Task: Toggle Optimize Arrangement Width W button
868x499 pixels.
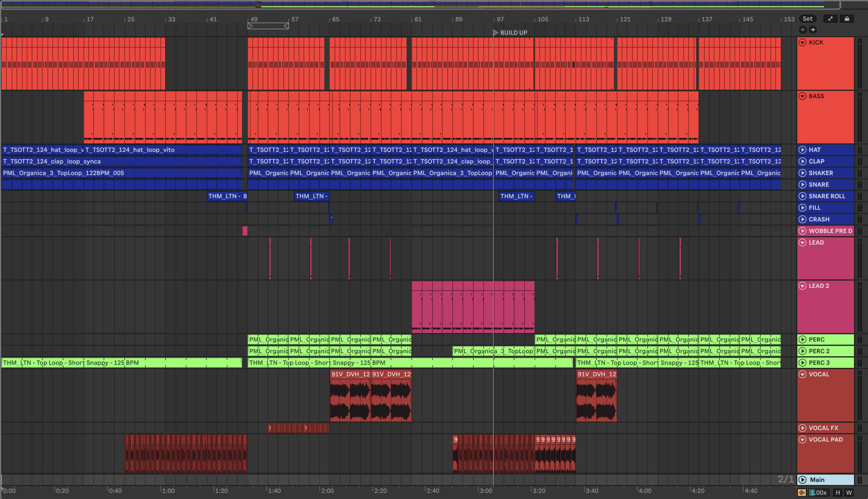Action: 849,493
